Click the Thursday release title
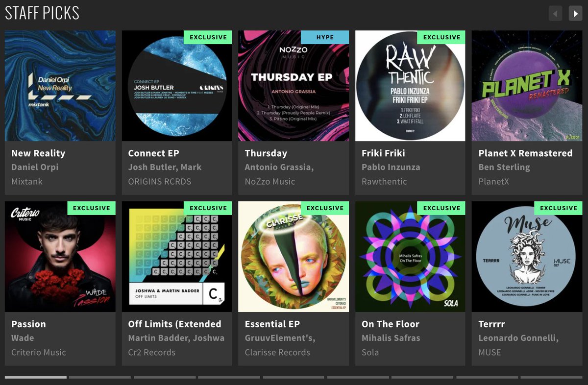Screen dimensions: 588x385 pos(266,153)
